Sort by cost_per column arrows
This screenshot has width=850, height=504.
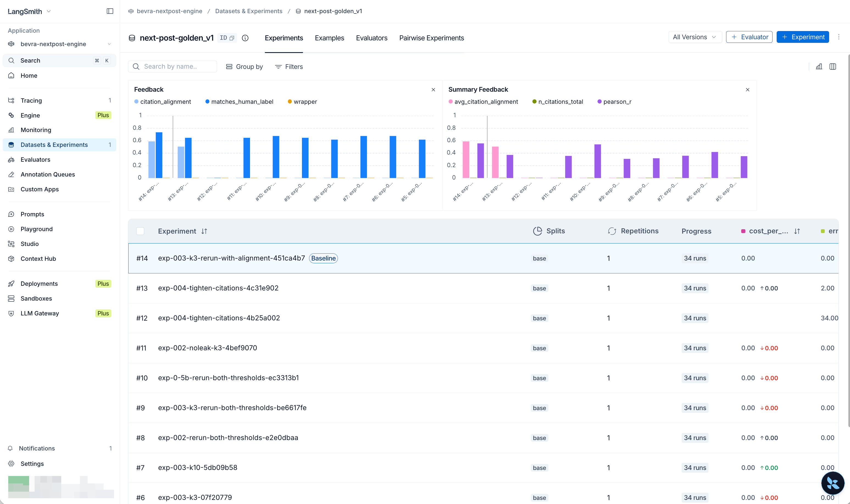coord(797,231)
